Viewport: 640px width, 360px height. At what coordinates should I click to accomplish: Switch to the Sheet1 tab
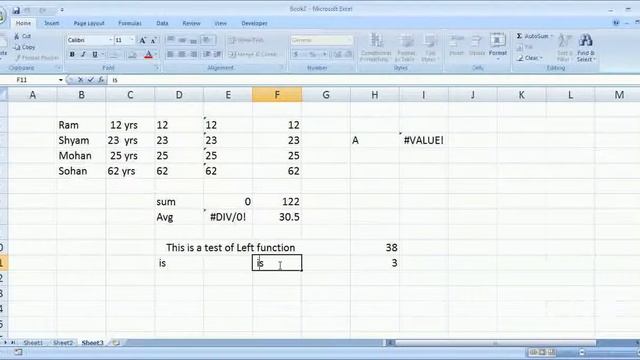click(x=33, y=343)
